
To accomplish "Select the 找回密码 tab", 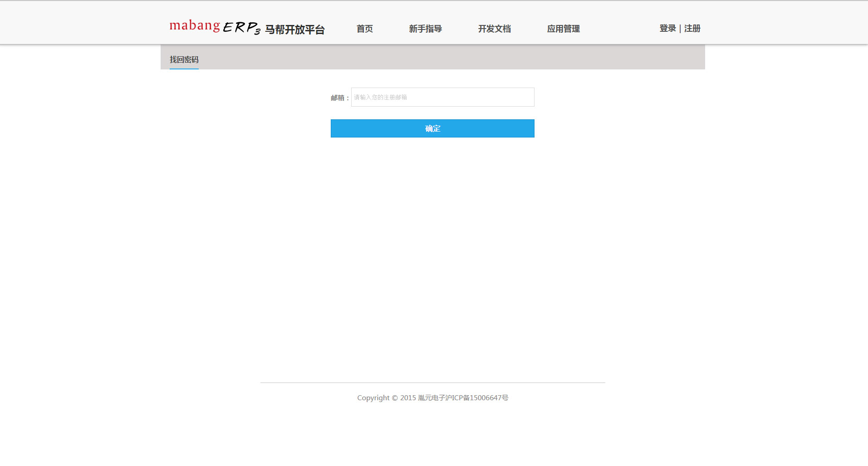I will [184, 59].
